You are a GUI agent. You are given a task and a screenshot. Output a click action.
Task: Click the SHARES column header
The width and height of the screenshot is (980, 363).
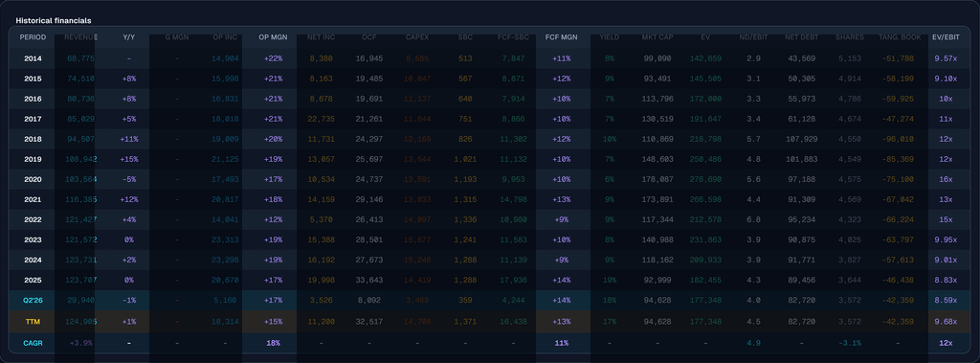pyautogui.click(x=850, y=37)
